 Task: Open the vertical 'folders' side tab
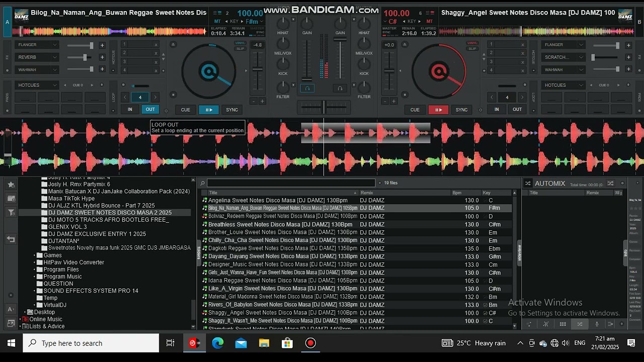198,253
